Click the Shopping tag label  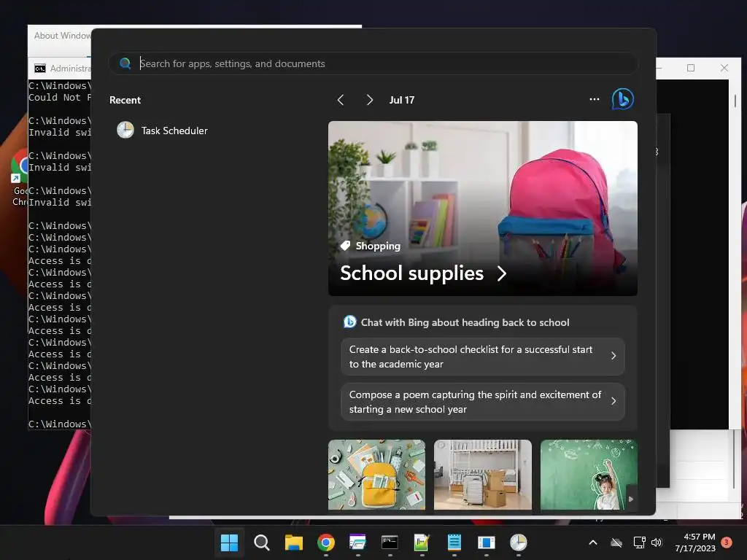pyautogui.click(x=378, y=246)
